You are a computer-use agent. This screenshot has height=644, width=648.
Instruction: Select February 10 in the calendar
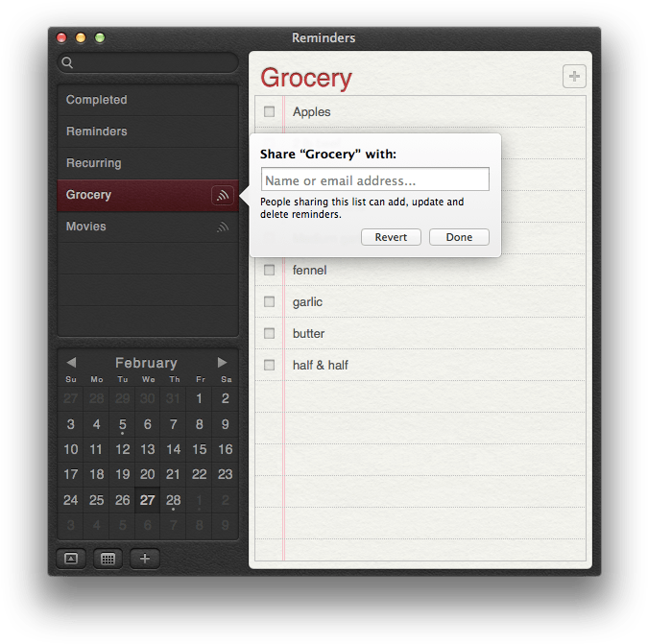[x=71, y=449]
